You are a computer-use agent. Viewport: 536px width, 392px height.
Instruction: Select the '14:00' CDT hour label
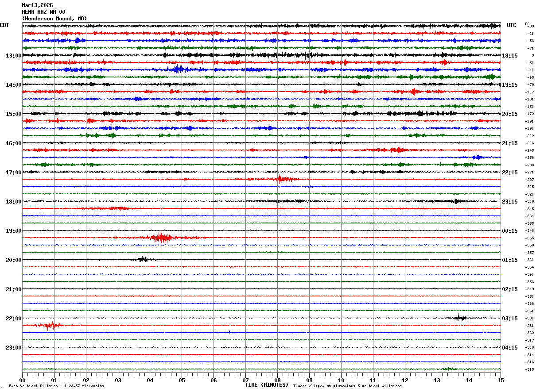(13, 85)
